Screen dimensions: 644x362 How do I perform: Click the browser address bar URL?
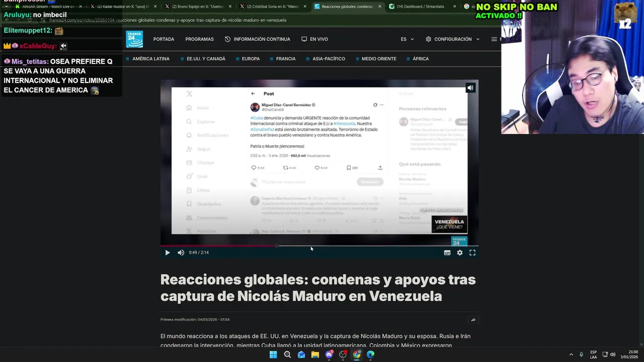tap(168, 20)
